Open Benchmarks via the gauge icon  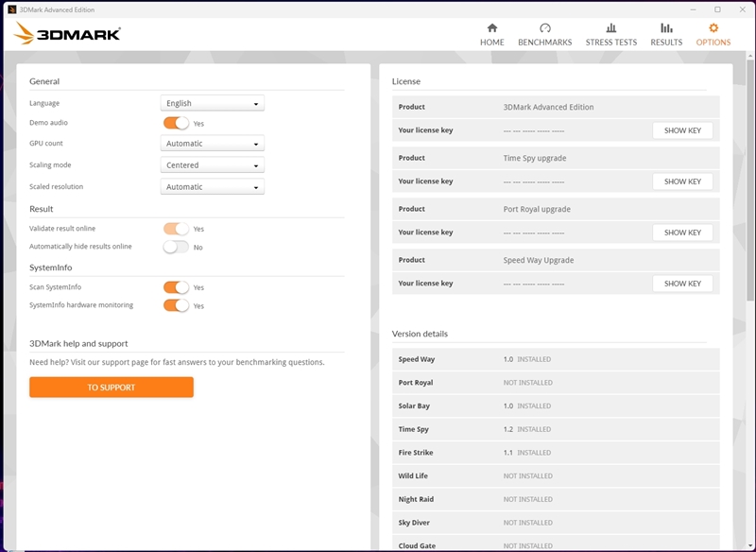pyautogui.click(x=544, y=28)
